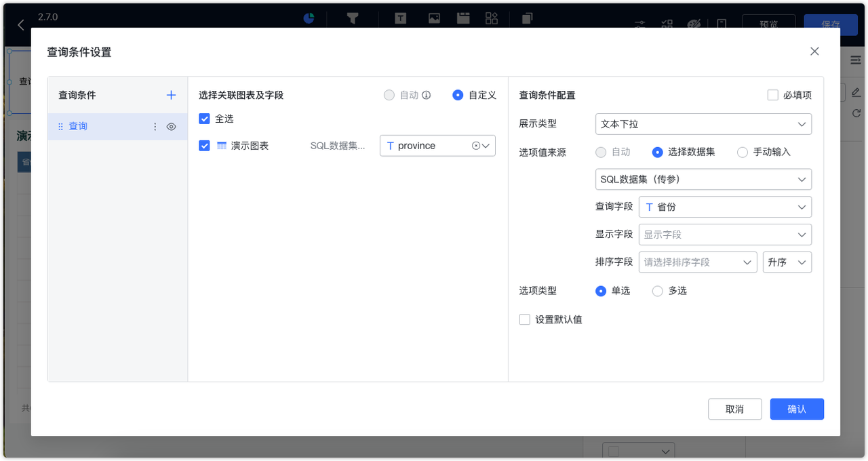
Task: Open the 展示类型 dropdown showing 文本下拉
Action: coord(703,124)
